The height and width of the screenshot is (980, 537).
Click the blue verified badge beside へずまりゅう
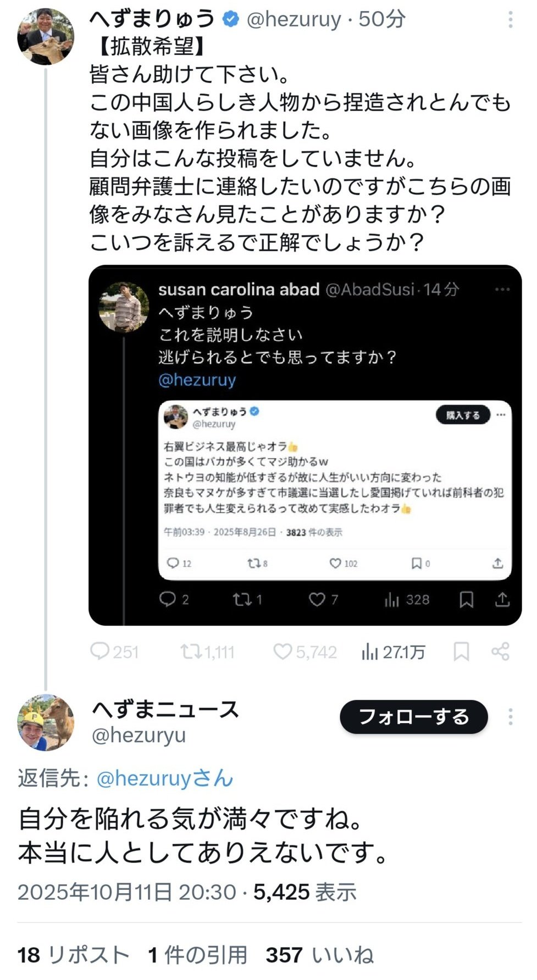click(x=231, y=19)
